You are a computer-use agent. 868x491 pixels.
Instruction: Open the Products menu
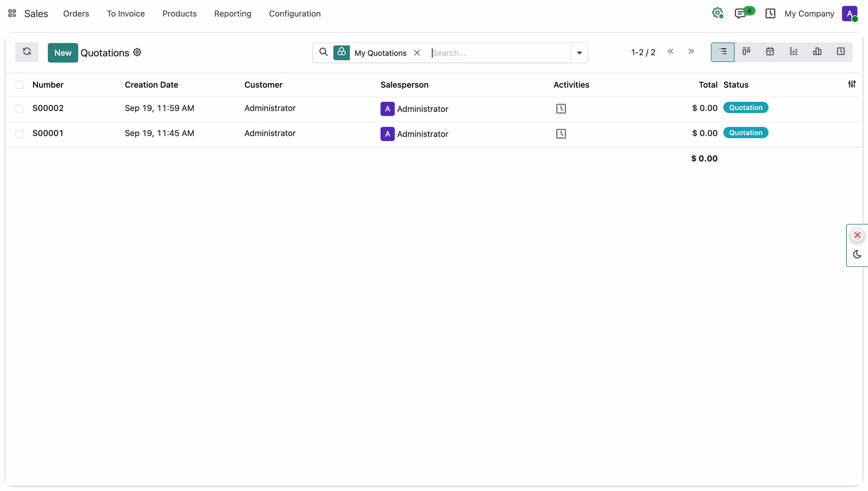[x=179, y=14]
